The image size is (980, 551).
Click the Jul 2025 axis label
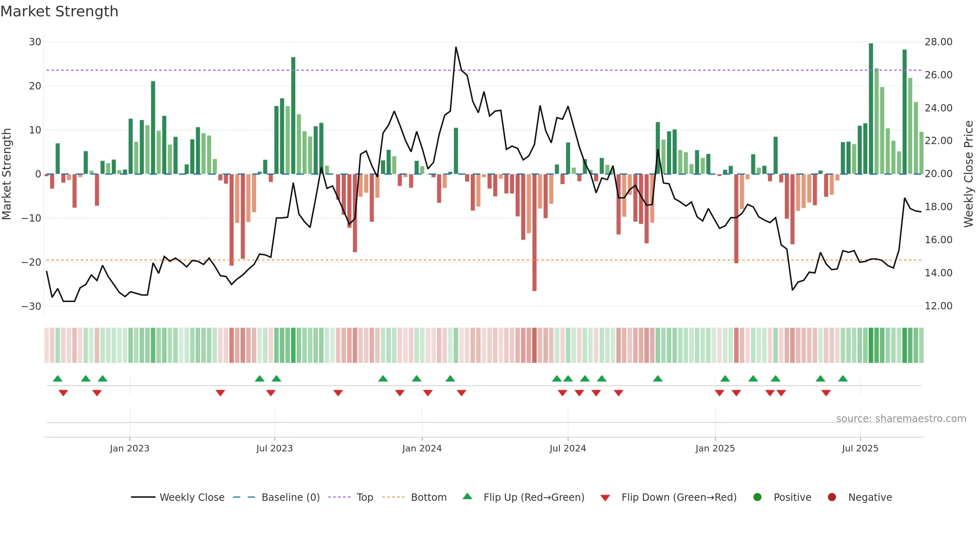coord(860,448)
